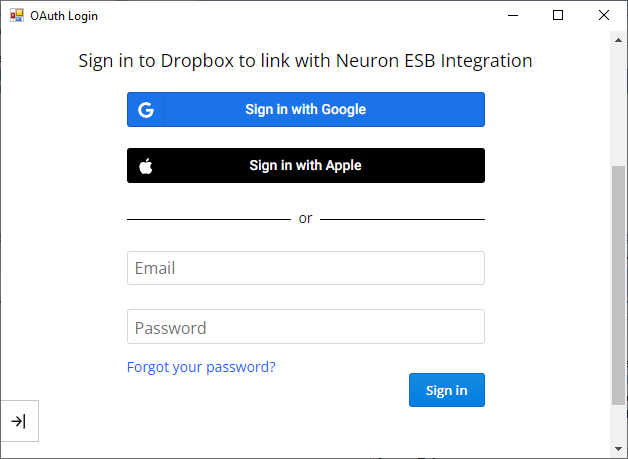The height and width of the screenshot is (459, 628).
Task: Close the OAuth Login window
Action: pyautogui.click(x=604, y=16)
